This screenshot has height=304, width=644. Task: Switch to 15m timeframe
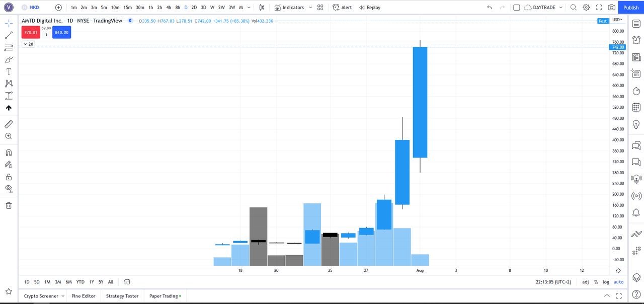coord(128,8)
